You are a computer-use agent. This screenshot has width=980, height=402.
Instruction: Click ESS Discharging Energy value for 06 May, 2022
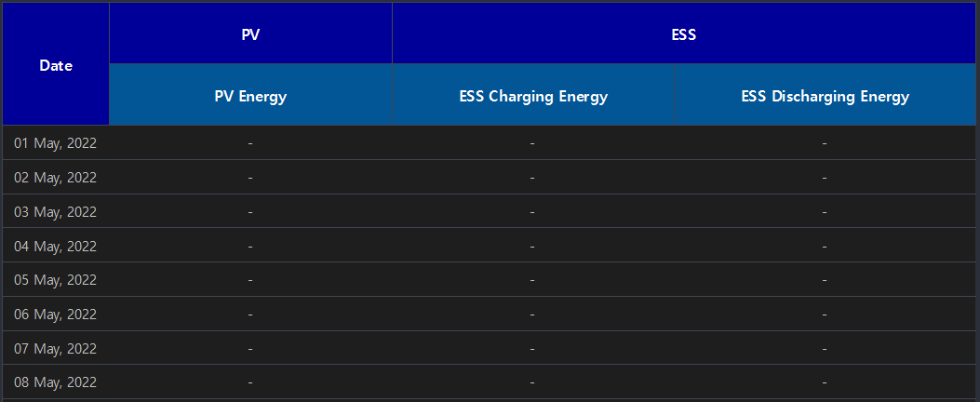[x=825, y=314]
